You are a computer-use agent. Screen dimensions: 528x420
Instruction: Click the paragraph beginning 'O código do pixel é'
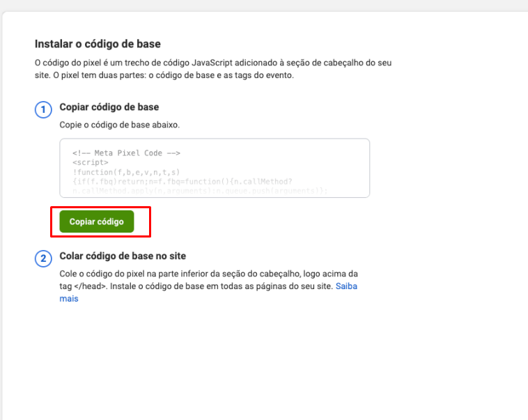[x=213, y=69]
